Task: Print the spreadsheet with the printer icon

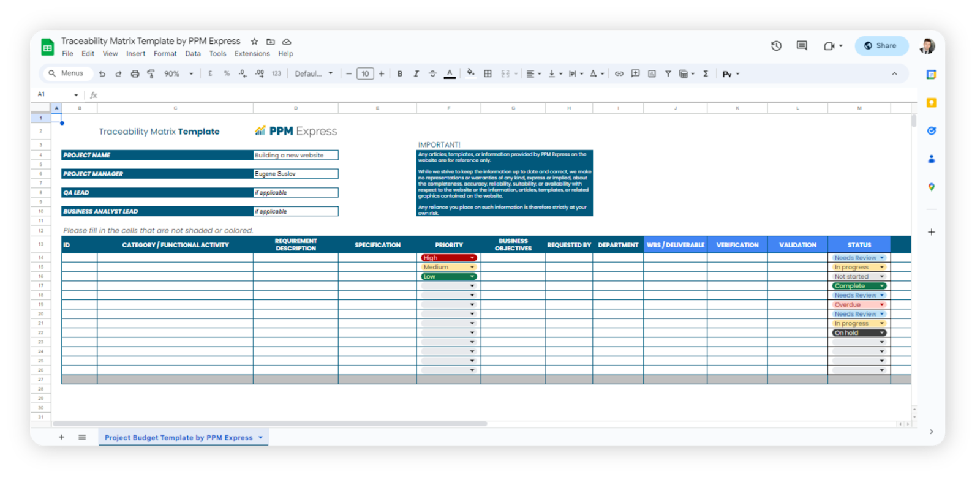Action: coord(135,73)
